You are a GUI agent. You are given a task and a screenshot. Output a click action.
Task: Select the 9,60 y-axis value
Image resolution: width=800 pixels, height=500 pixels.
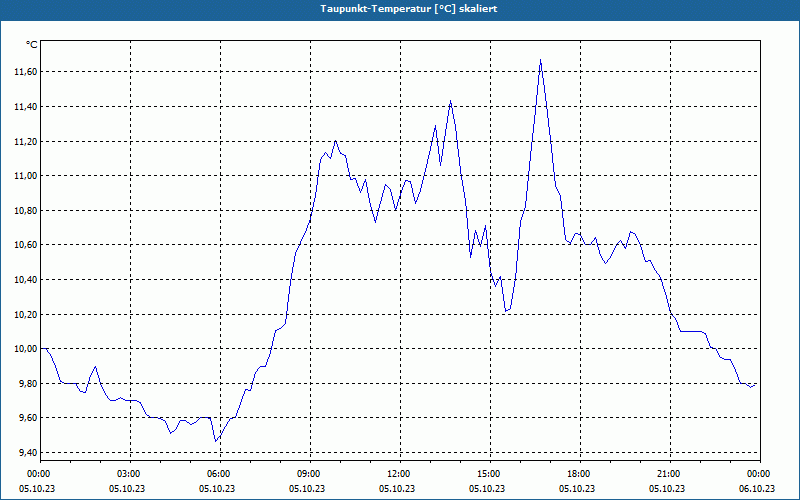28,418
